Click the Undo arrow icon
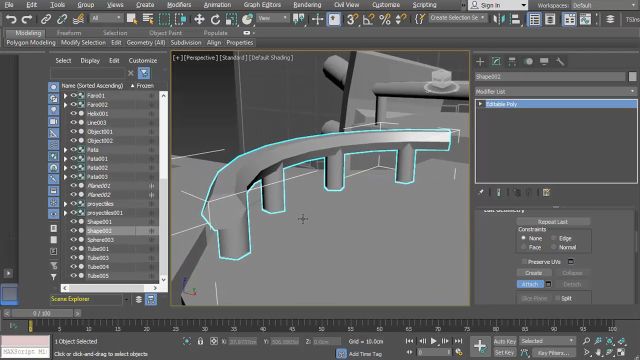This screenshot has width=640, height=360. pyautogui.click(x=11, y=19)
